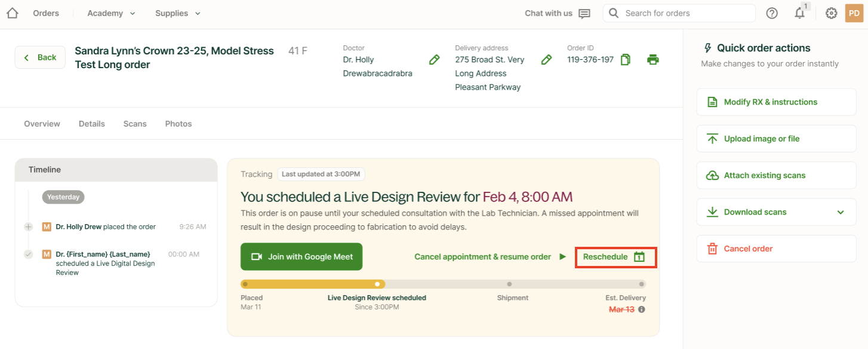Print the order using the printer icon
This screenshot has height=349, width=868.
pyautogui.click(x=653, y=60)
